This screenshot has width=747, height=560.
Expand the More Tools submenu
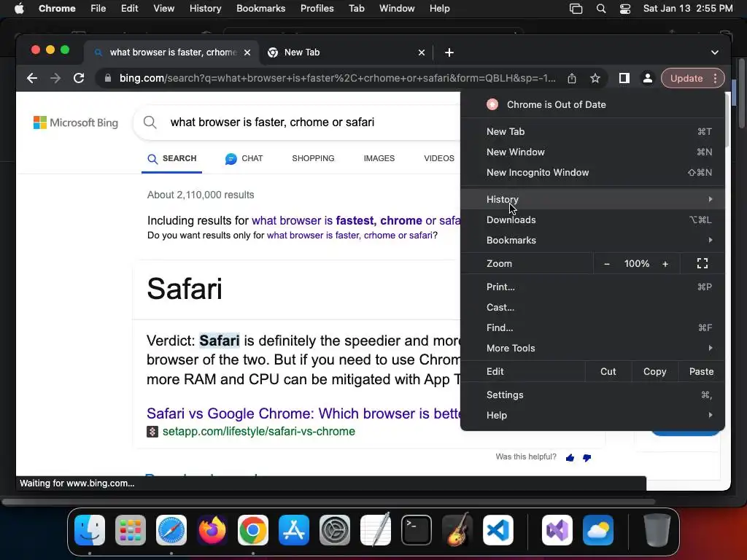pos(592,348)
